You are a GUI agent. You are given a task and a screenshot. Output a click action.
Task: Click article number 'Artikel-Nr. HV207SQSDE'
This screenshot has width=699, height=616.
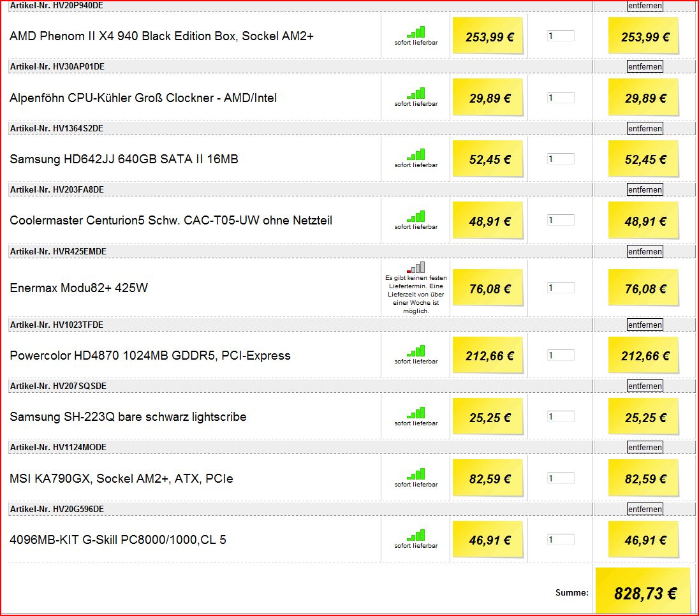pyautogui.click(x=58, y=386)
